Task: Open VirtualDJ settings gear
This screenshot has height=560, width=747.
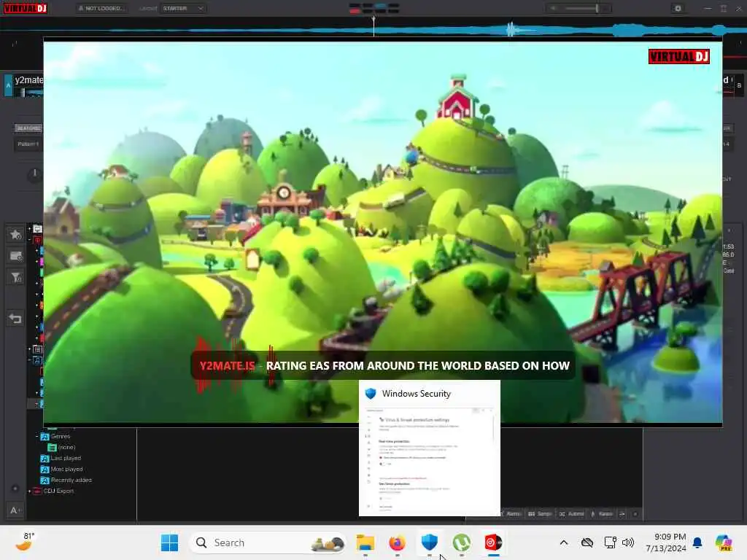Action: pos(678,8)
